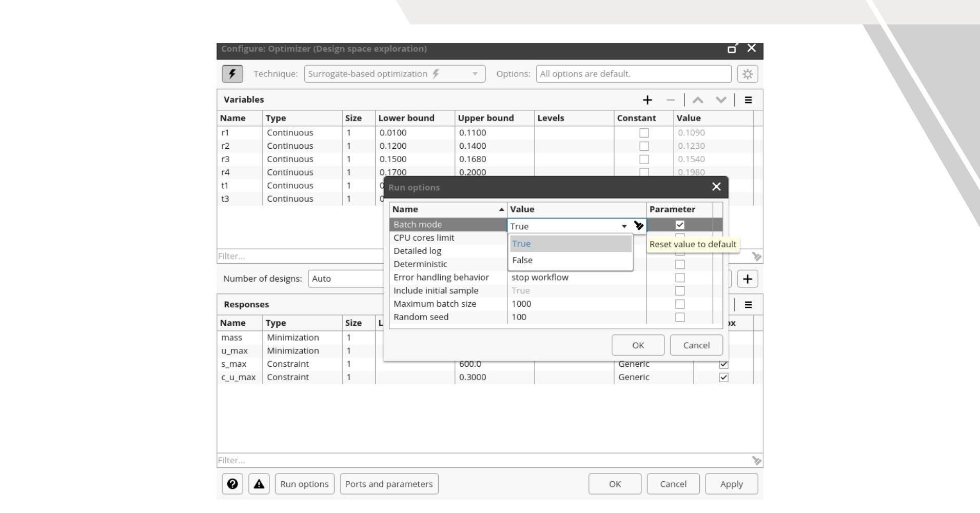Open Ports and parameters
The height and width of the screenshot is (513, 980).
tap(389, 484)
